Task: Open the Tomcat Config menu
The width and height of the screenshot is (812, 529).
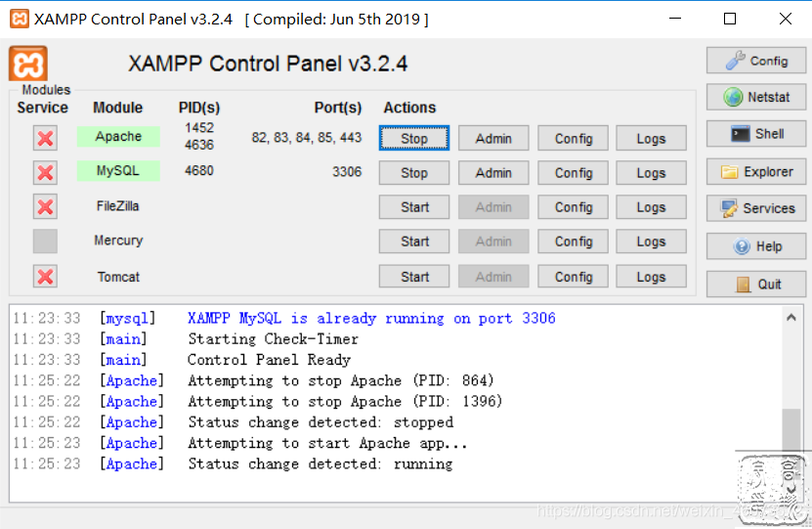Action: 573,277
